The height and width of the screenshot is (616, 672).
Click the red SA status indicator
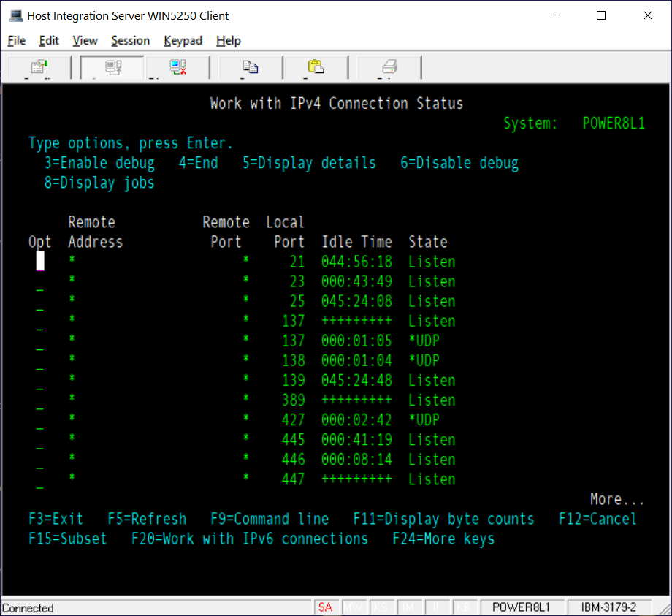pos(326,607)
